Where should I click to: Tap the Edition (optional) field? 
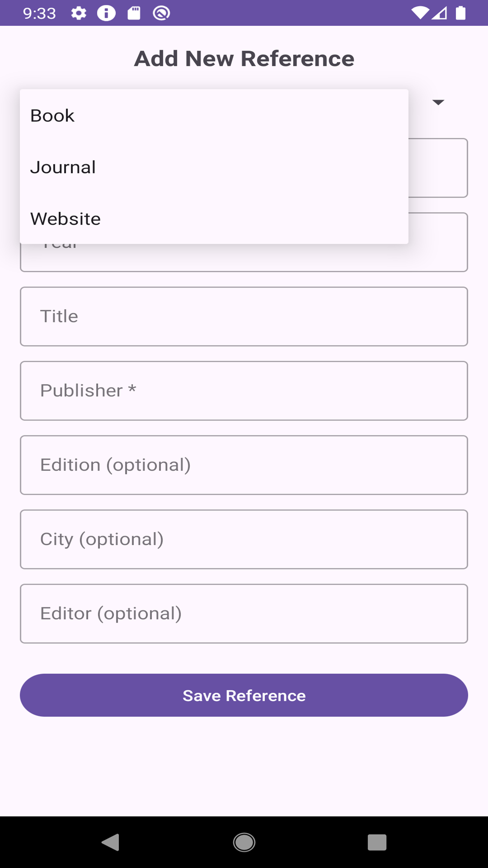244,465
